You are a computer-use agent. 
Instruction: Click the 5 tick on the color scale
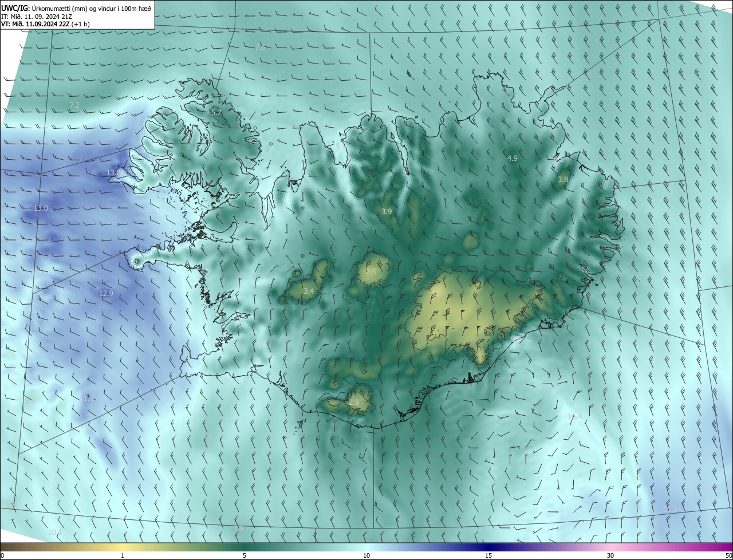[x=245, y=555]
